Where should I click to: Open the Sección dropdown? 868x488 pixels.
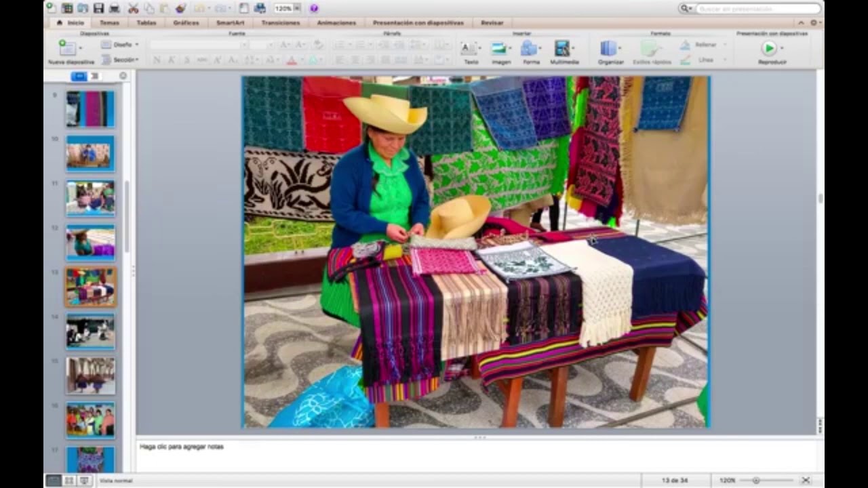tap(119, 60)
